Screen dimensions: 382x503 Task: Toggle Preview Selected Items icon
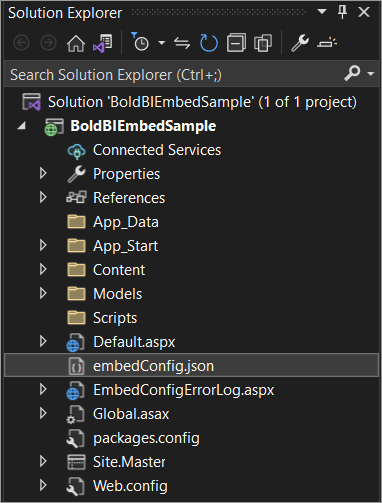(327, 43)
